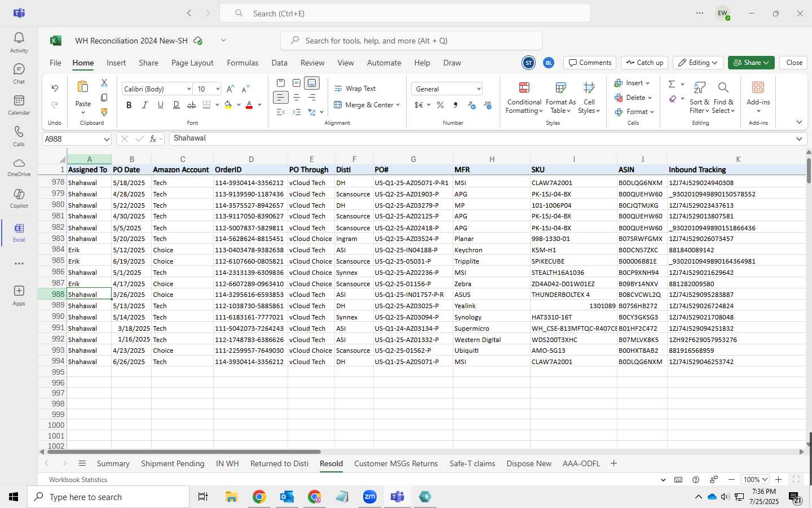
Task: Switch to Summary sheet tab
Action: 113,463
